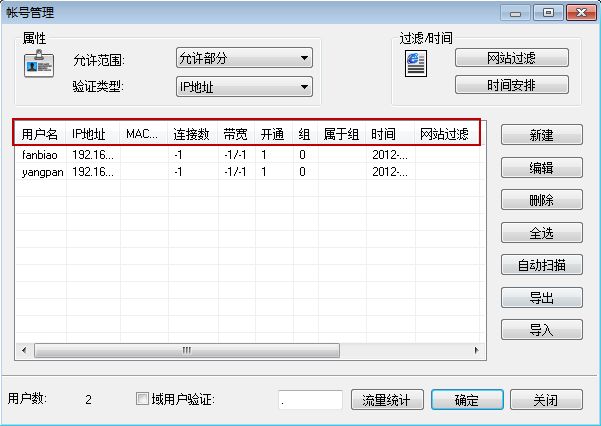Click the 全选 button
Image resolution: width=601 pixels, height=426 pixels.
pos(542,233)
